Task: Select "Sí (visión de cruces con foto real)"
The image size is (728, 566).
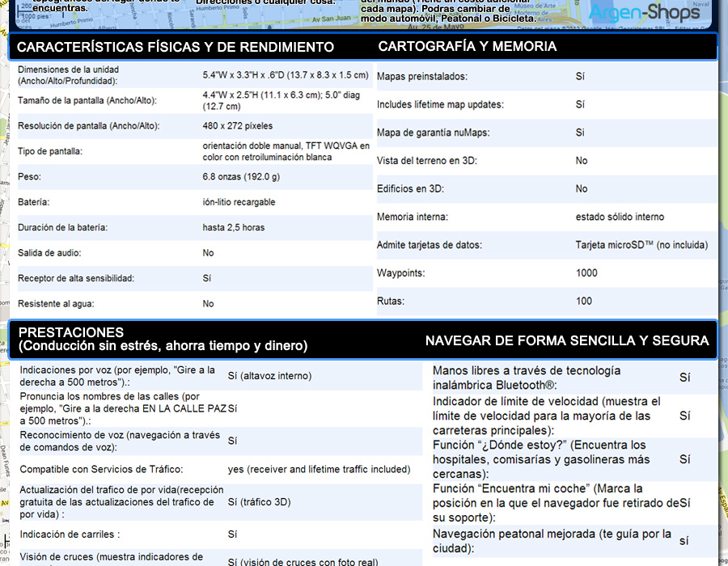Action: click(x=303, y=562)
